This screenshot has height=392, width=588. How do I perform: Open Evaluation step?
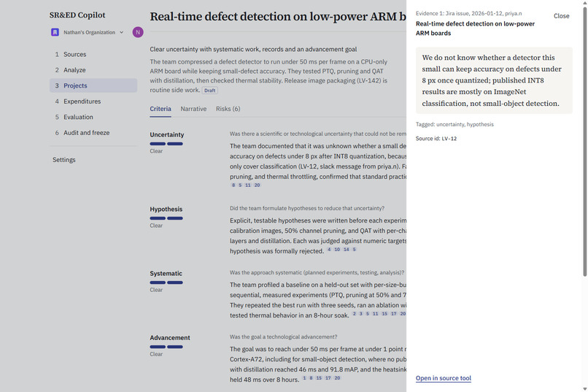tap(93, 117)
